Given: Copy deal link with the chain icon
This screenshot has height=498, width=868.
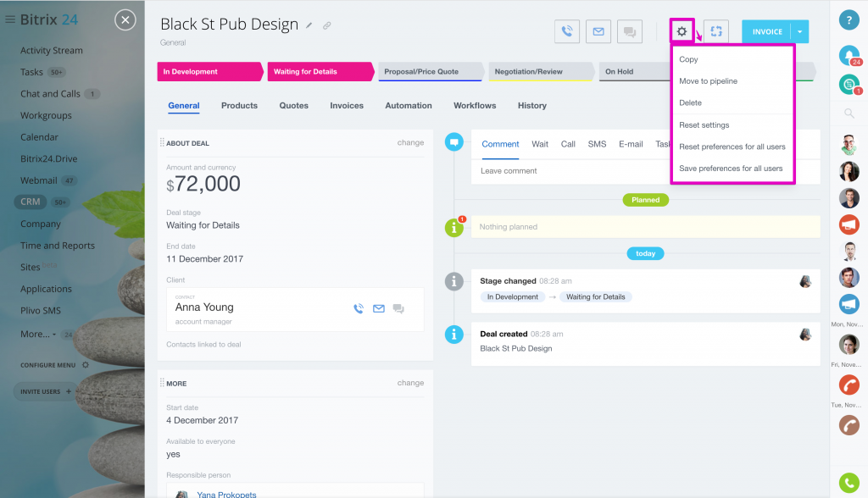Looking at the screenshot, I should (327, 25).
